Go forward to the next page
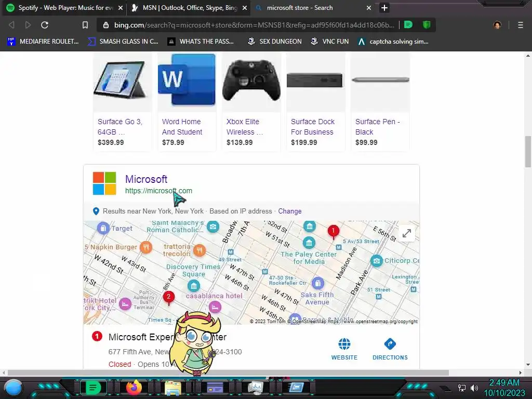The width and height of the screenshot is (532, 399). pos(28,25)
